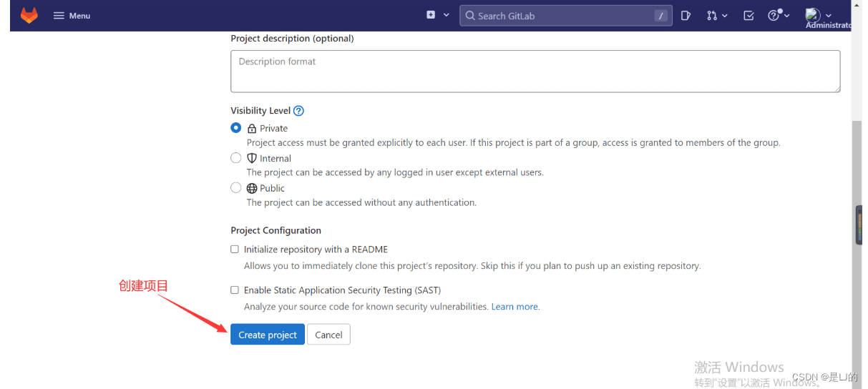Open the Visibility Level help icon

pyautogui.click(x=299, y=111)
